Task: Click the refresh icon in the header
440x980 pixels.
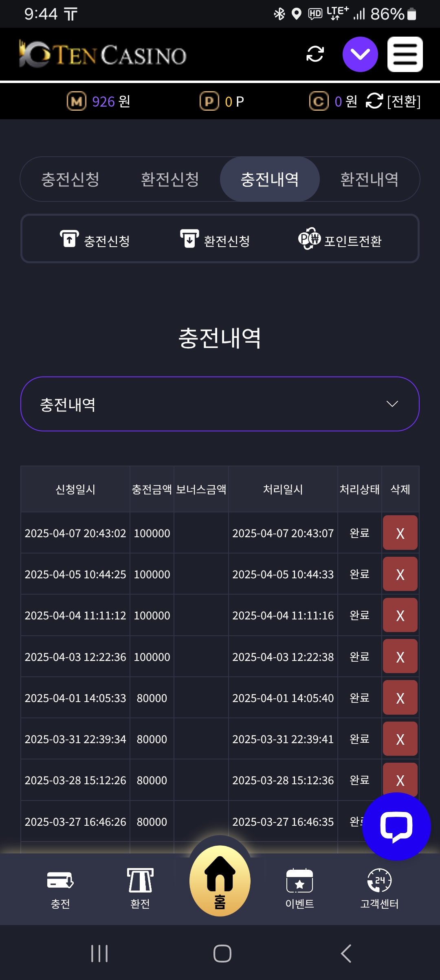Action: [x=315, y=54]
